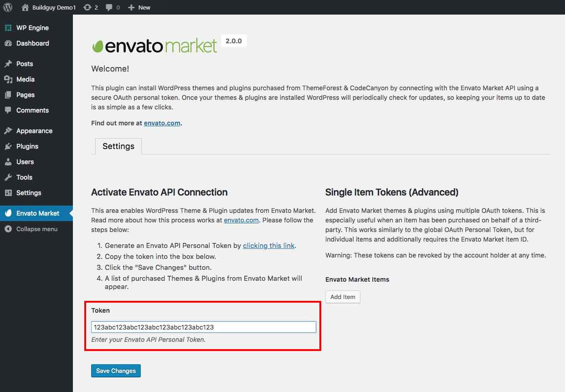This screenshot has width=565, height=392.
Task: Go to the Dashboard menu item
Action: click(x=32, y=43)
